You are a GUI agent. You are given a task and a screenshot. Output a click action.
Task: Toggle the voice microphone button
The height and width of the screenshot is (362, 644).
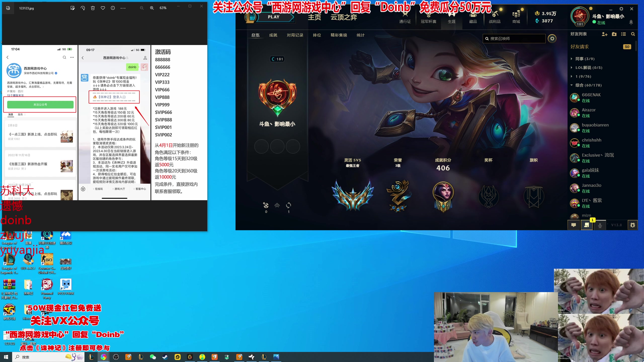click(600, 225)
